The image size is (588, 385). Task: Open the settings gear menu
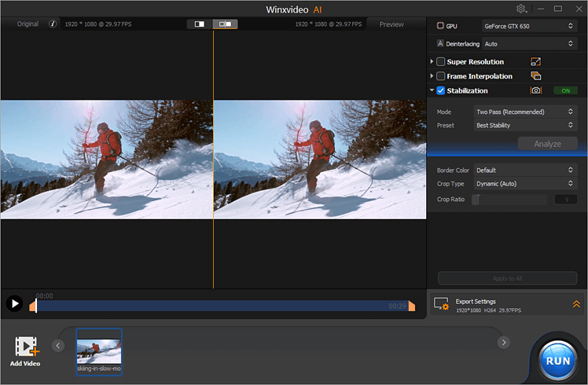(x=521, y=9)
